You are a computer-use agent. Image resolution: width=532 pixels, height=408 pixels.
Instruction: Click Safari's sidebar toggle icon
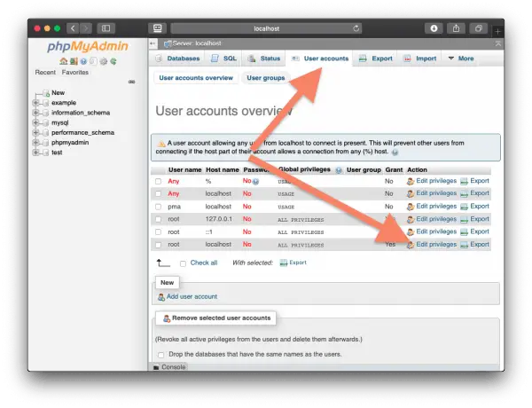tap(106, 28)
